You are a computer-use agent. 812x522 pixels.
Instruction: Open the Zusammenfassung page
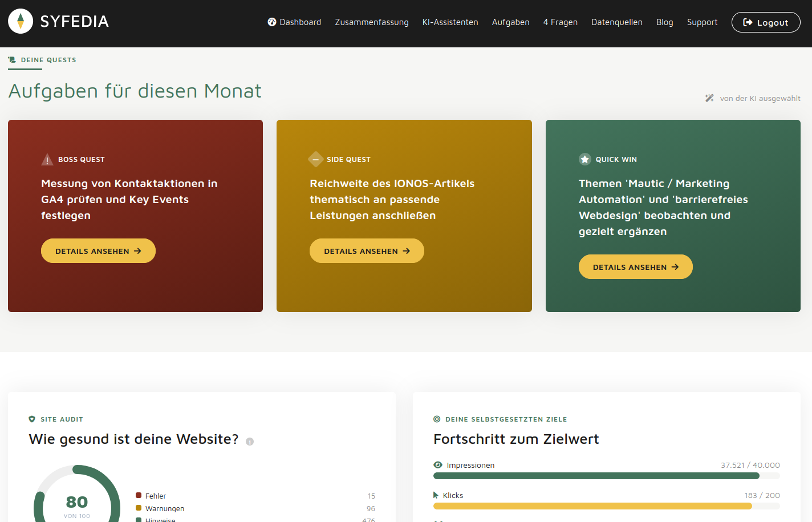372,22
